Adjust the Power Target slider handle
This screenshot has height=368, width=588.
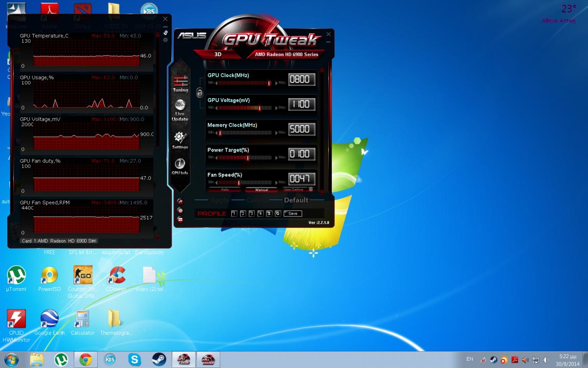tap(248, 158)
